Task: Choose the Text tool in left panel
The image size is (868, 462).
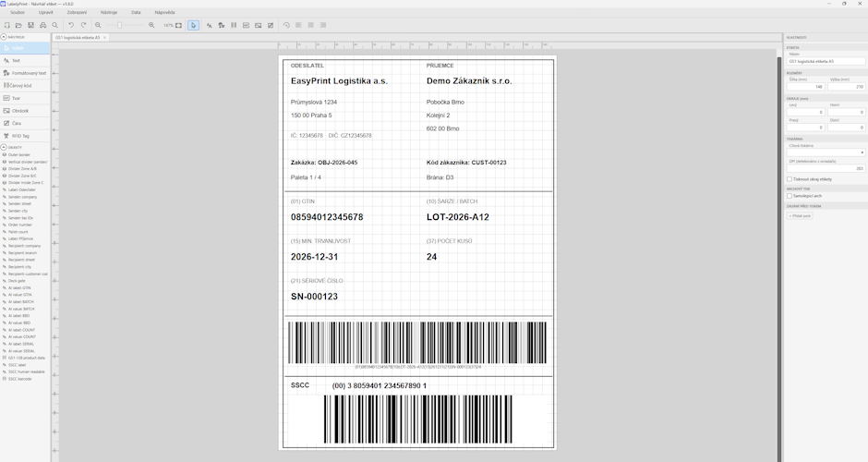Action: [25, 60]
